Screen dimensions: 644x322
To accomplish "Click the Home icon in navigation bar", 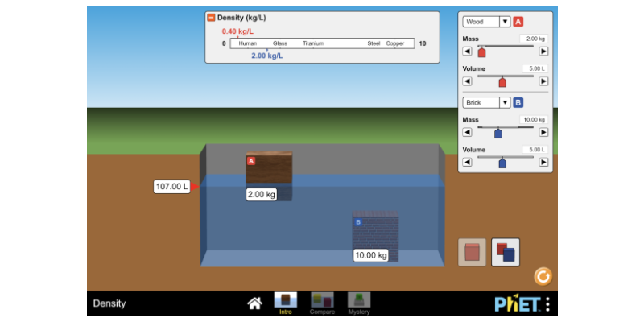I will point(254,303).
